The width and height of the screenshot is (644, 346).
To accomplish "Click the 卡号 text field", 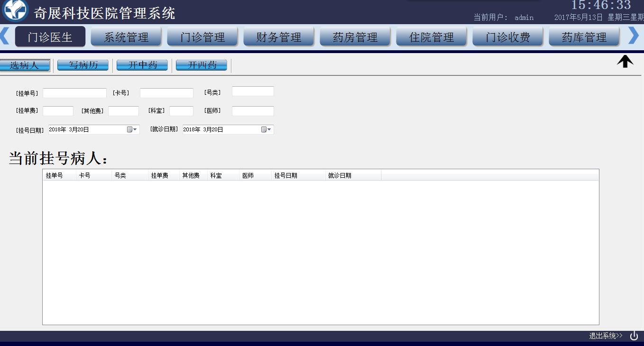I will [x=166, y=93].
